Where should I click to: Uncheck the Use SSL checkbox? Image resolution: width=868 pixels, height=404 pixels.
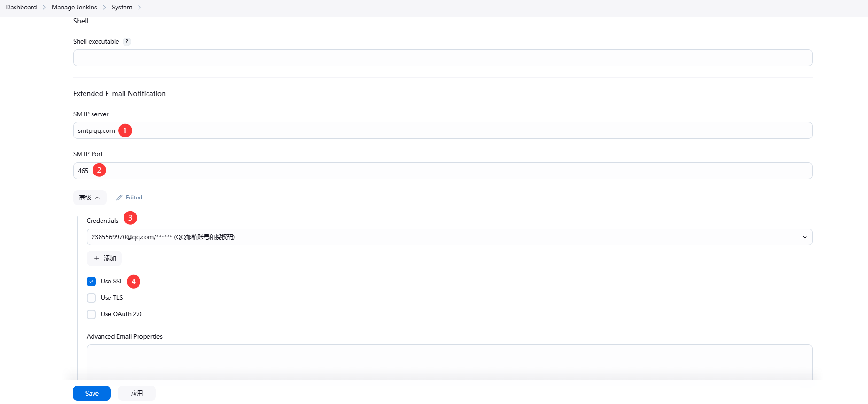92,282
